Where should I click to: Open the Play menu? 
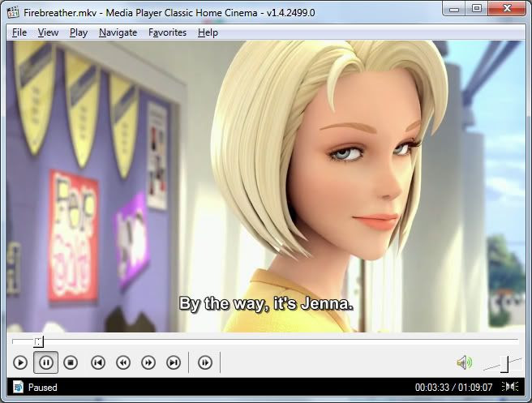(79, 32)
